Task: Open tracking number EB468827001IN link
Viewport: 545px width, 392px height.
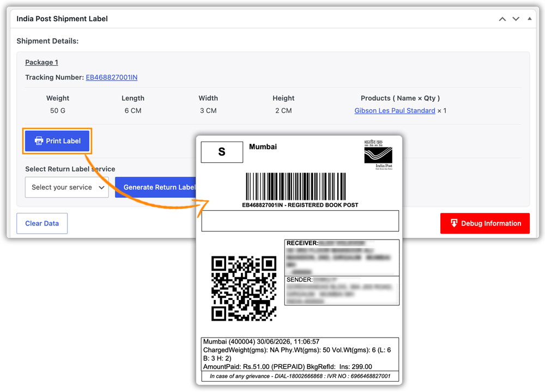Action: (x=112, y=77)
